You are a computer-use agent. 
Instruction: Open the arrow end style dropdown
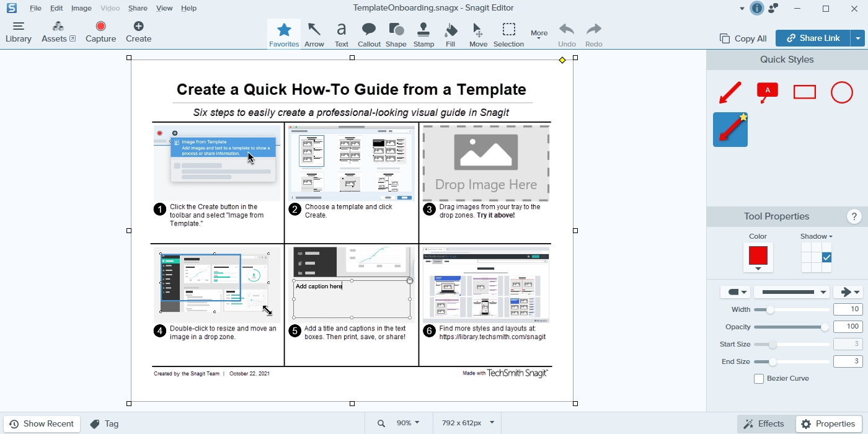(x=848, y=292)
